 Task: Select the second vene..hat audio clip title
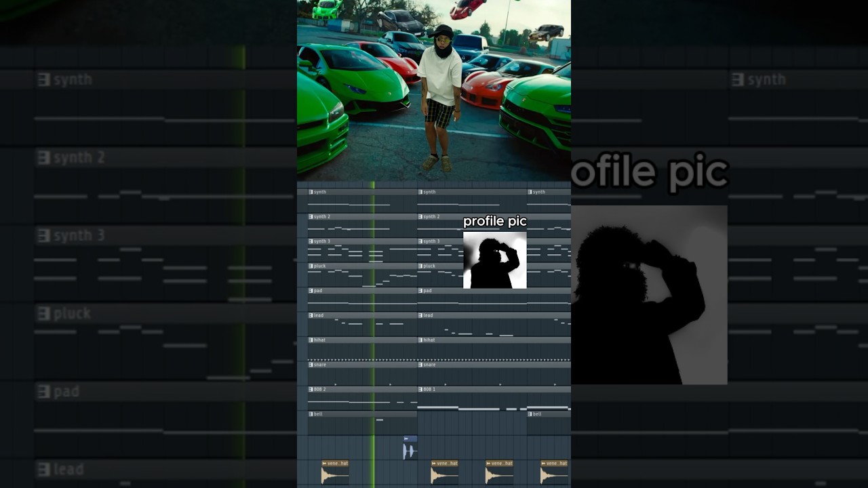pyautogui.click(x=448, y=464)
